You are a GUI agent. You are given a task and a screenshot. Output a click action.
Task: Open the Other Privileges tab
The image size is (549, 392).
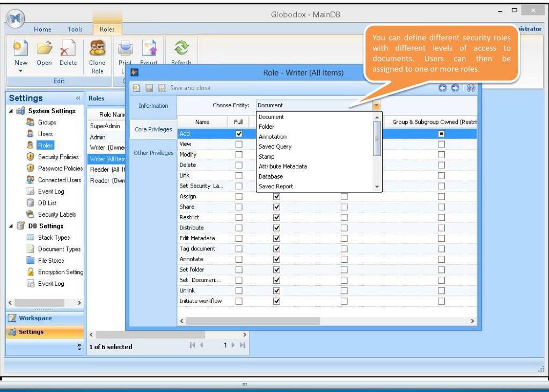(153, 153)
